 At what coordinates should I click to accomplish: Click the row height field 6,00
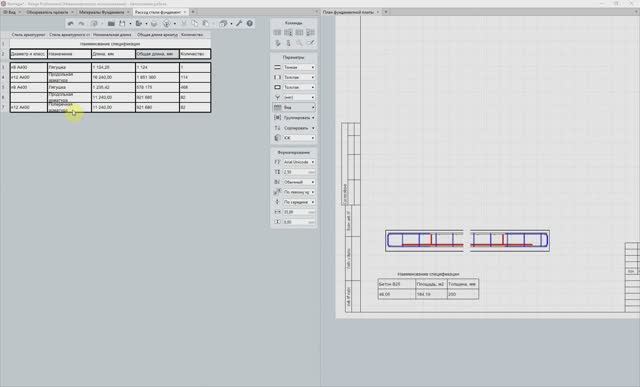pyautogui.click(x=299, y=222)
